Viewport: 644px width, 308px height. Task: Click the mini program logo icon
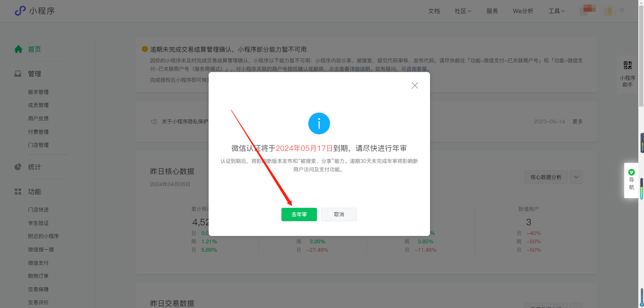(20, 11)
